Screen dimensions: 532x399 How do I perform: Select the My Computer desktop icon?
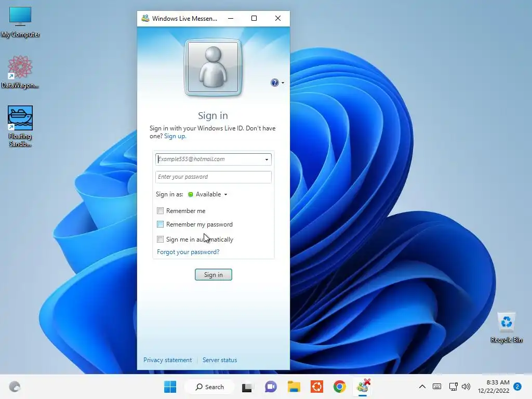(20, 22)
